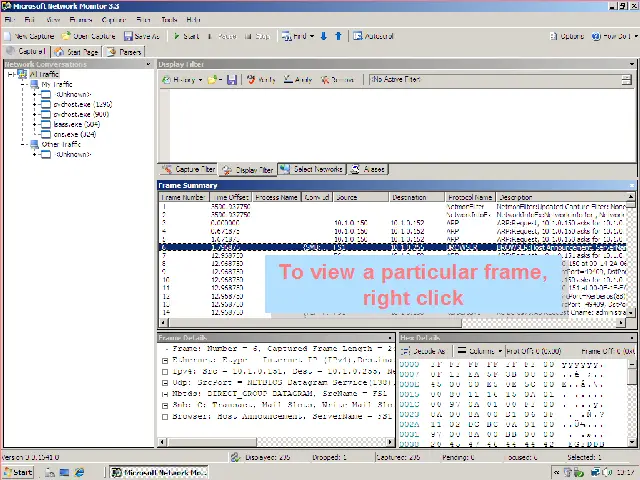Open the Capture menu

click(113, 20)
